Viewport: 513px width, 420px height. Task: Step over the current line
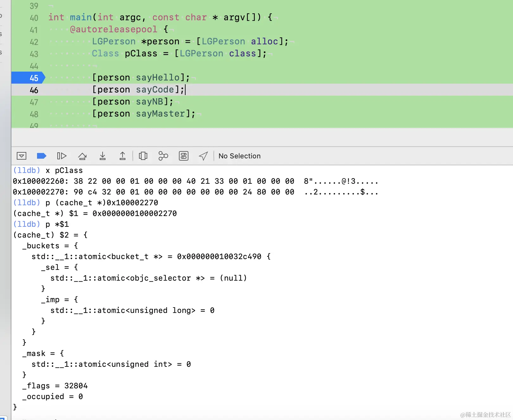pyautogui.click(x=82, y=156)
